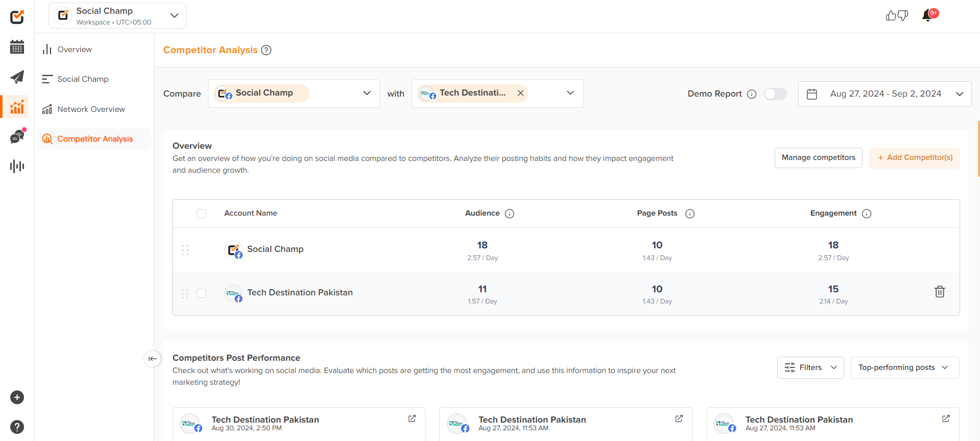Click the paper plane publish icon
Viewport: 980px width, 441px height.
[17, 77]
